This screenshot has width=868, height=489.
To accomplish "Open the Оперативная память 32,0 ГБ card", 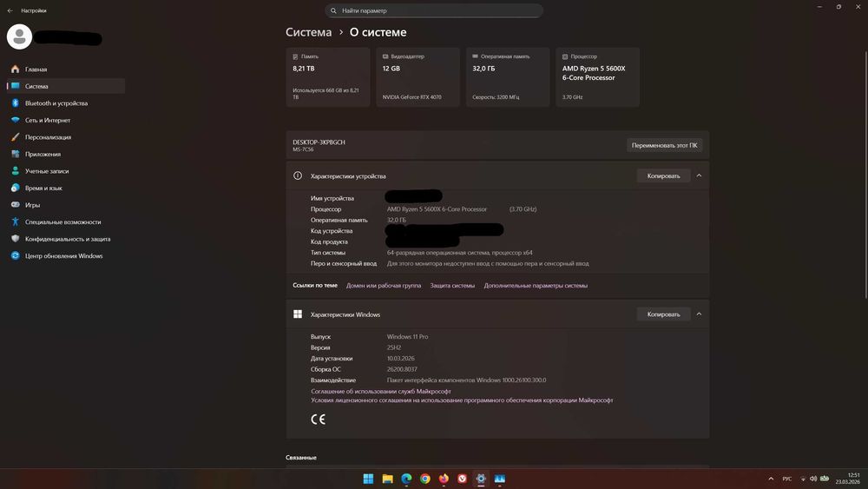I will click(508, 77).
